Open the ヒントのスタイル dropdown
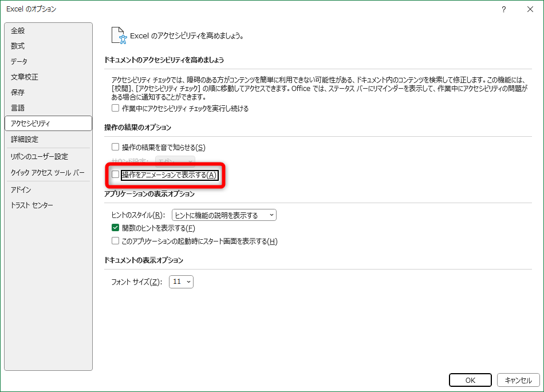 coord(223,215)
